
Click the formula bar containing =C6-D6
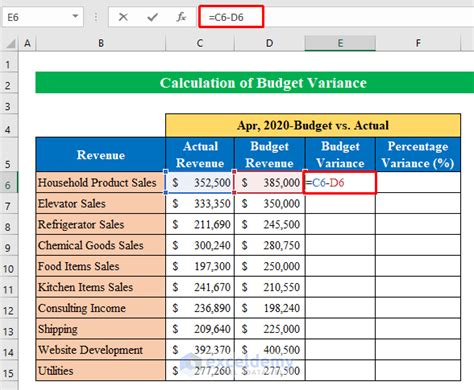pos(336,17)
